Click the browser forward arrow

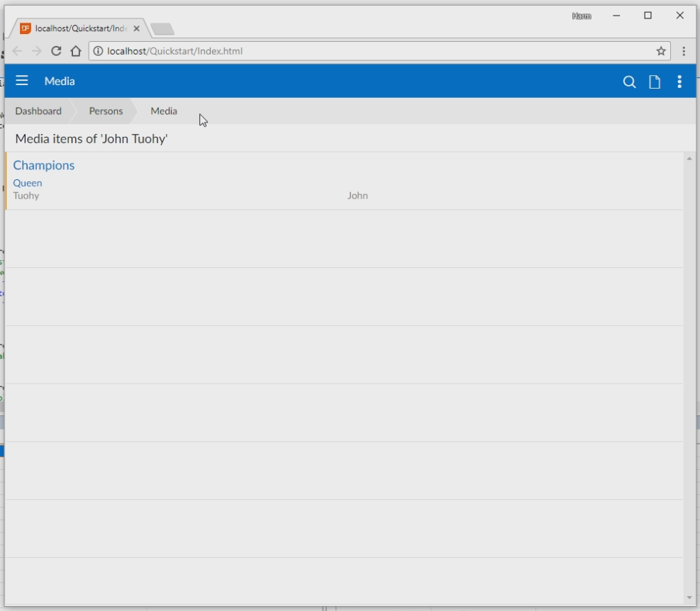37,51
